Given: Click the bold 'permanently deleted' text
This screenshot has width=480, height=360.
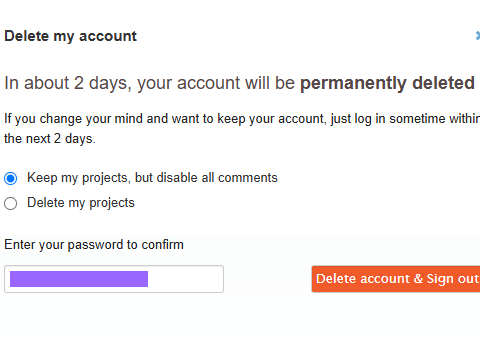Looking at the screenshot, I should (387, 83).
